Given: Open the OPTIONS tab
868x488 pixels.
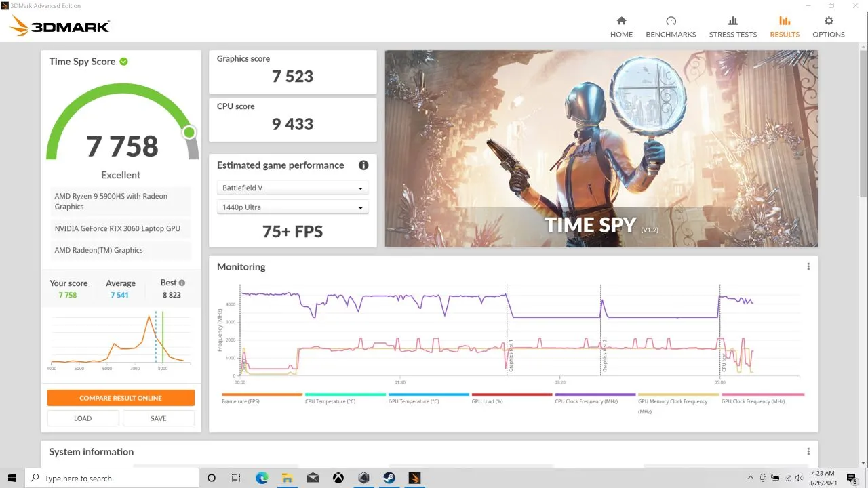Looking at the screenshot, I should tap(829, 27).
